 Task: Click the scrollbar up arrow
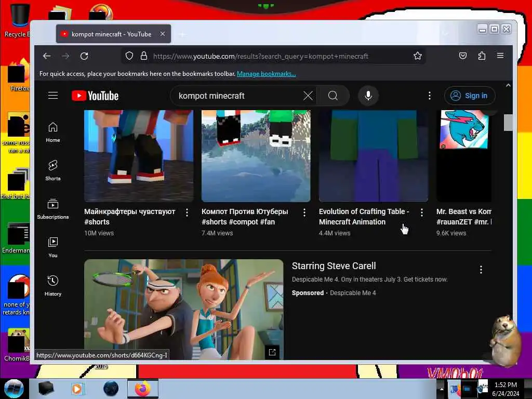point(508,86)
